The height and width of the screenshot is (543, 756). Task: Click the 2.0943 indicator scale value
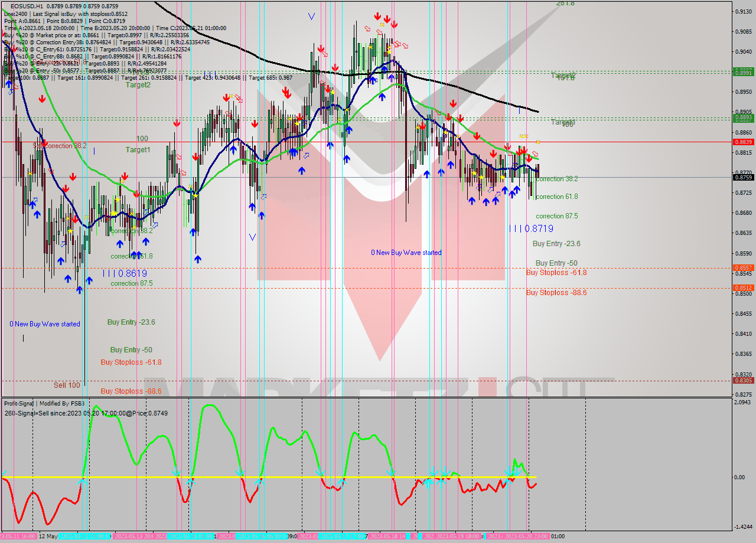743,403
